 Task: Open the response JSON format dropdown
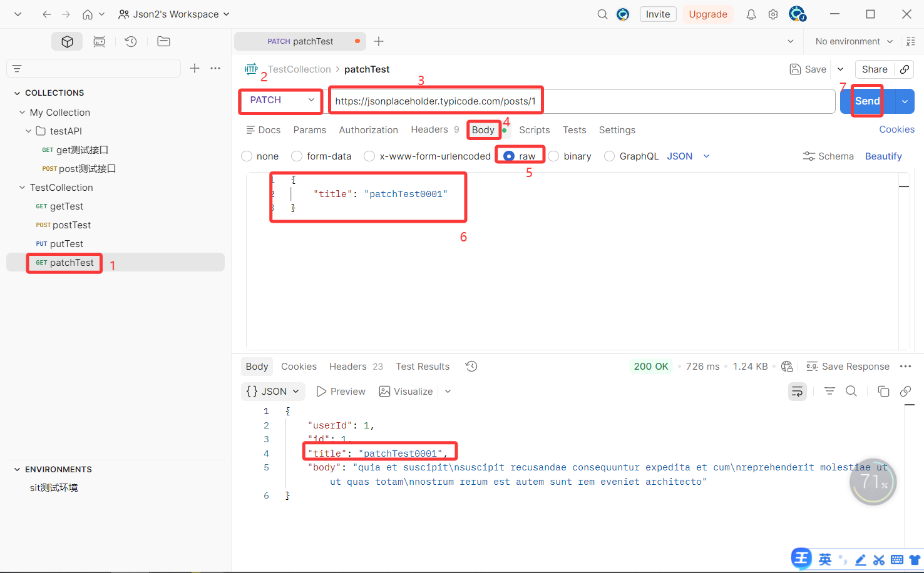pos(273,392)
